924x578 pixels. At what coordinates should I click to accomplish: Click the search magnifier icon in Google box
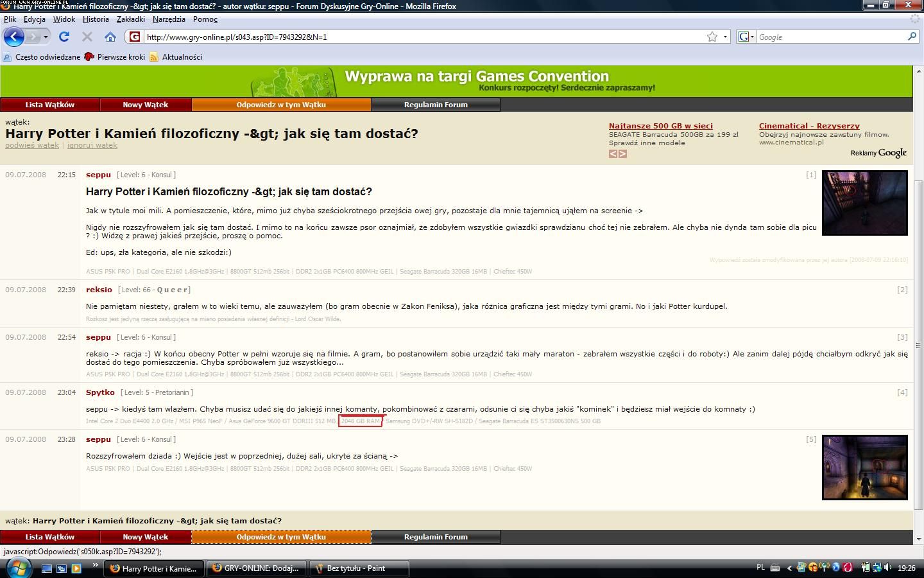pyautogui.click(x=912, y=37)
